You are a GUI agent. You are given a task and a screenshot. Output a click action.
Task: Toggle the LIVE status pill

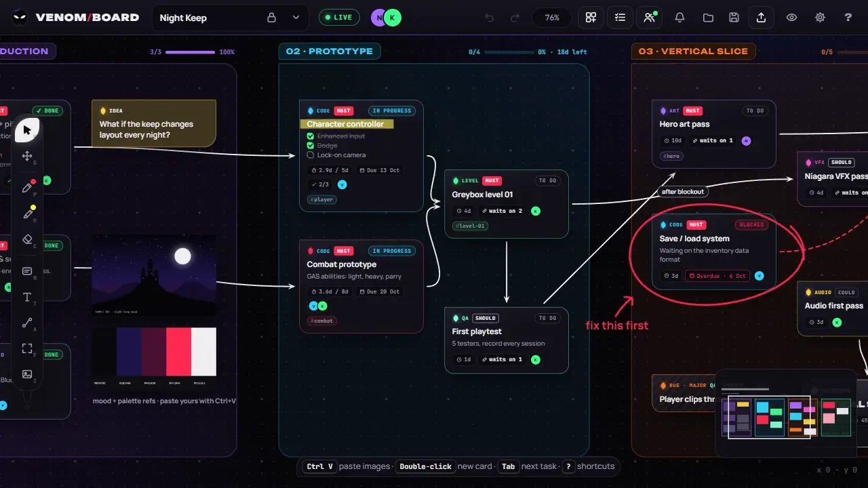339,18
